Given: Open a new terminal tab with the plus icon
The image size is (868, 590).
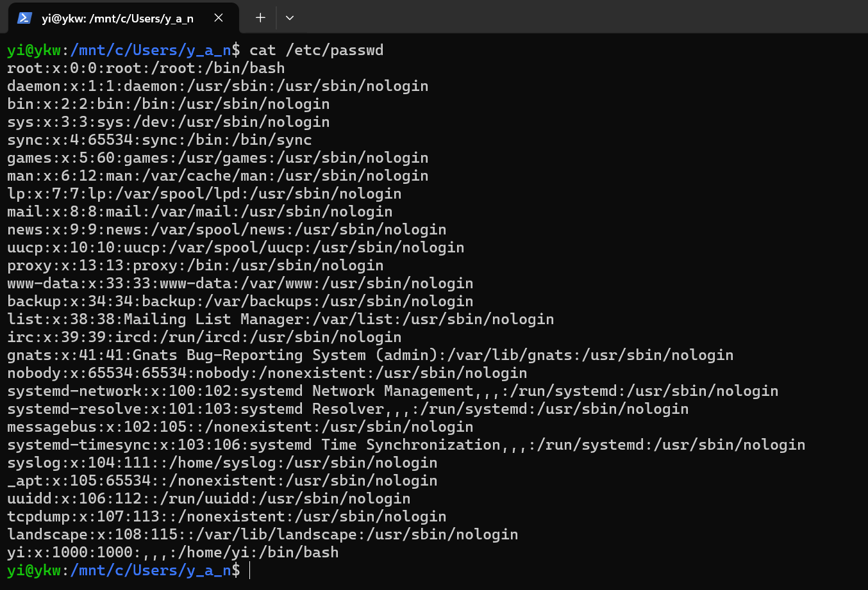Looking at the screenshot, I should [260, 18].
